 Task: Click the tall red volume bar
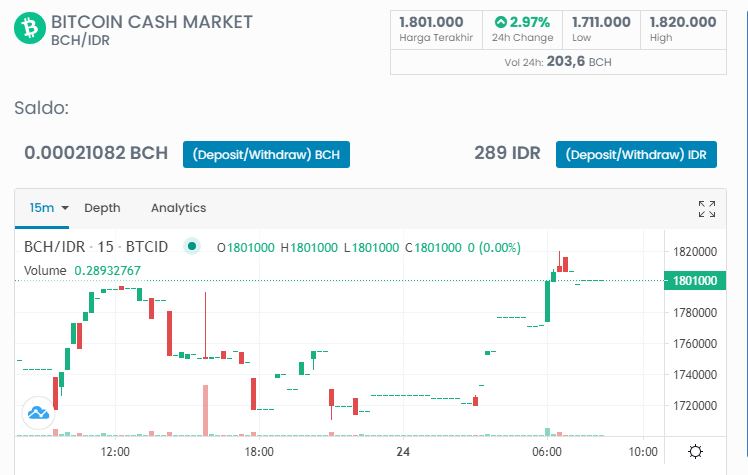click(206, 410)
